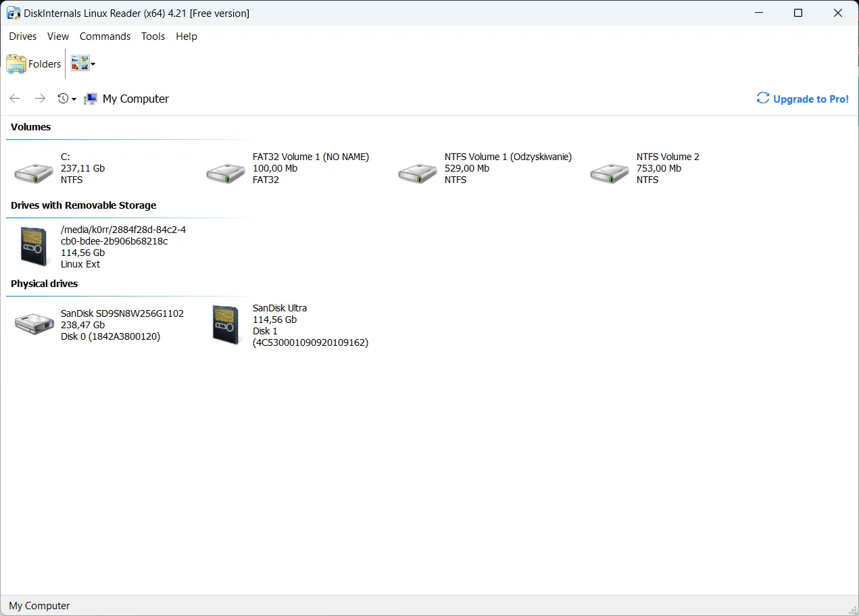Select the FAT32 Volume 1 drive icon
859x616 pixels.
(225, 172)
